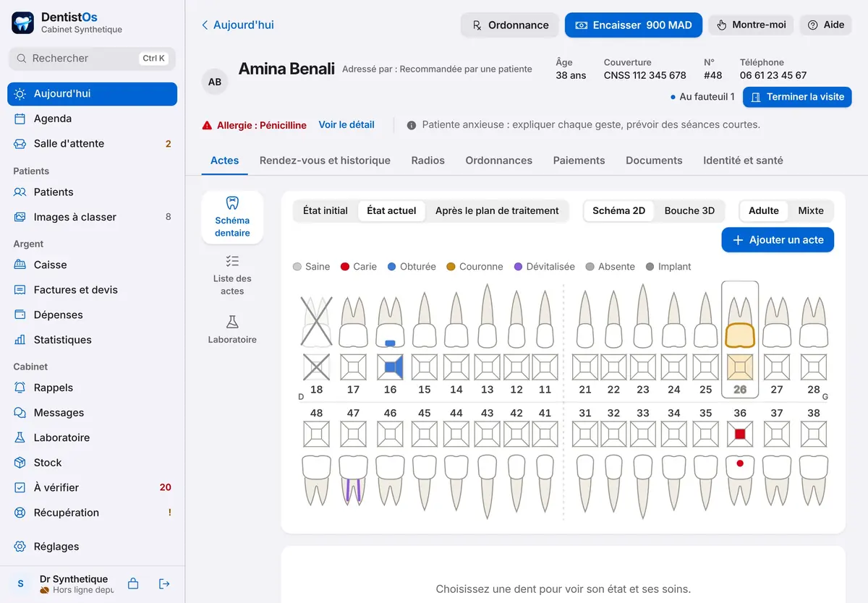Image resolution: width=868 pixels, height=603 pixels.
Task: Click the Ordonnance button
Action: tap(510, 25)
